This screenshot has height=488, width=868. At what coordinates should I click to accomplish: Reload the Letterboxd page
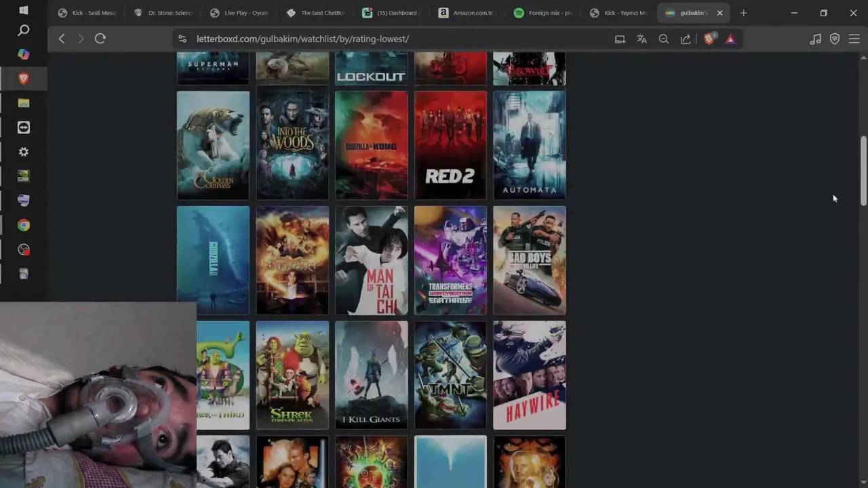coord(100,39)
